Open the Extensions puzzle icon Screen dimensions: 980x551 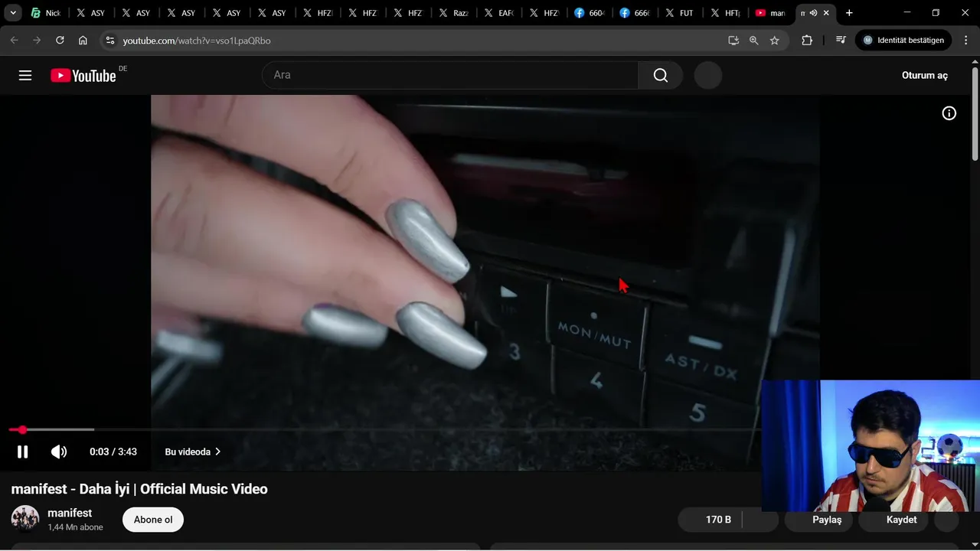[807, 41]
